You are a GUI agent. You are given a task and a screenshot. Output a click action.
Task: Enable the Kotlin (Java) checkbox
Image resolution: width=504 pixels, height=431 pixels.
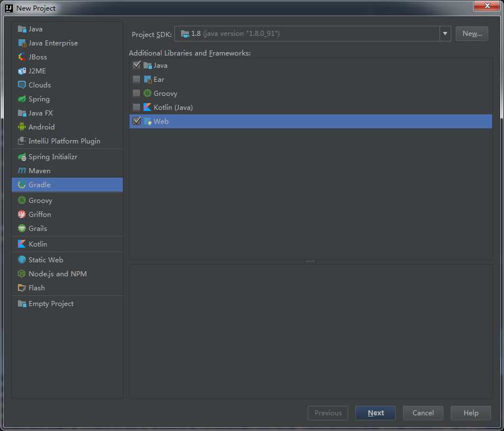(x=137, y=107)
